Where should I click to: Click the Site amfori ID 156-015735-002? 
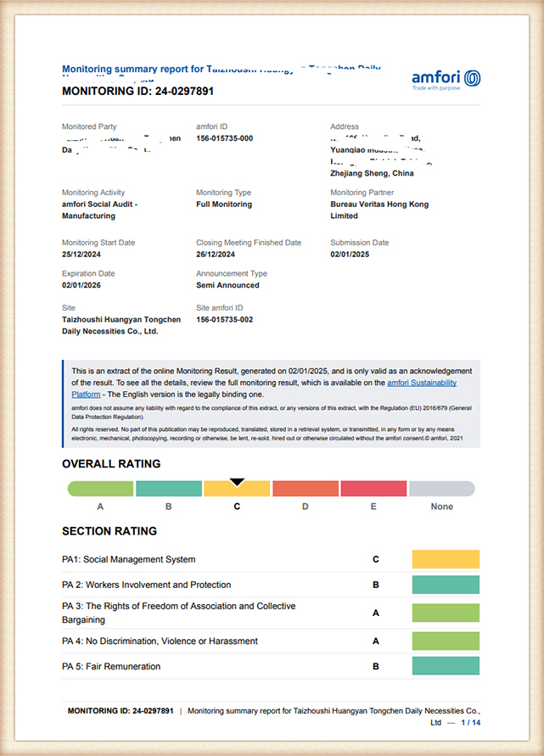pos(224,320)
